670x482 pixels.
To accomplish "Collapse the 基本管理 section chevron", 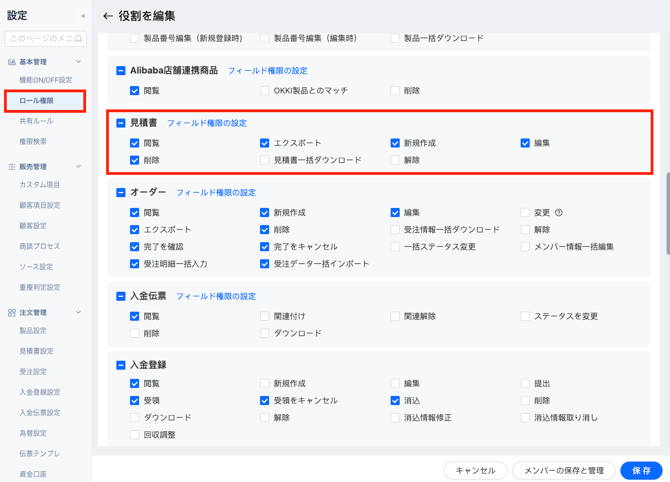I will (78, 62).
